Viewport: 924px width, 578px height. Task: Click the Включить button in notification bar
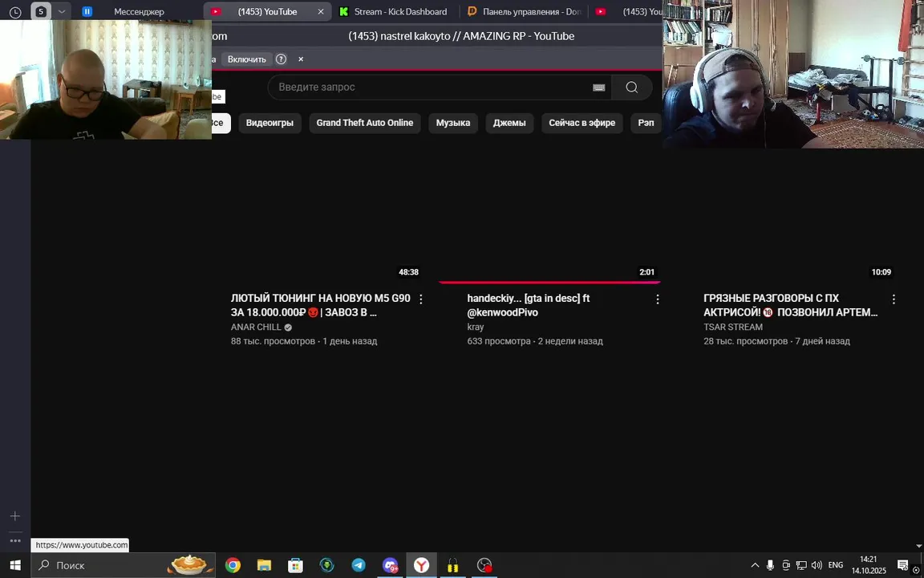click(246, 59)
